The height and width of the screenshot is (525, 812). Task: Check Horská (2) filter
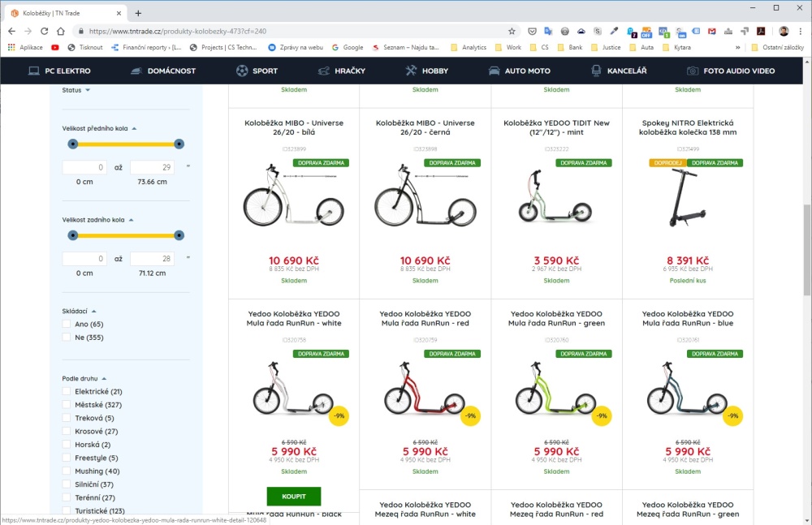tap(67, 444)
